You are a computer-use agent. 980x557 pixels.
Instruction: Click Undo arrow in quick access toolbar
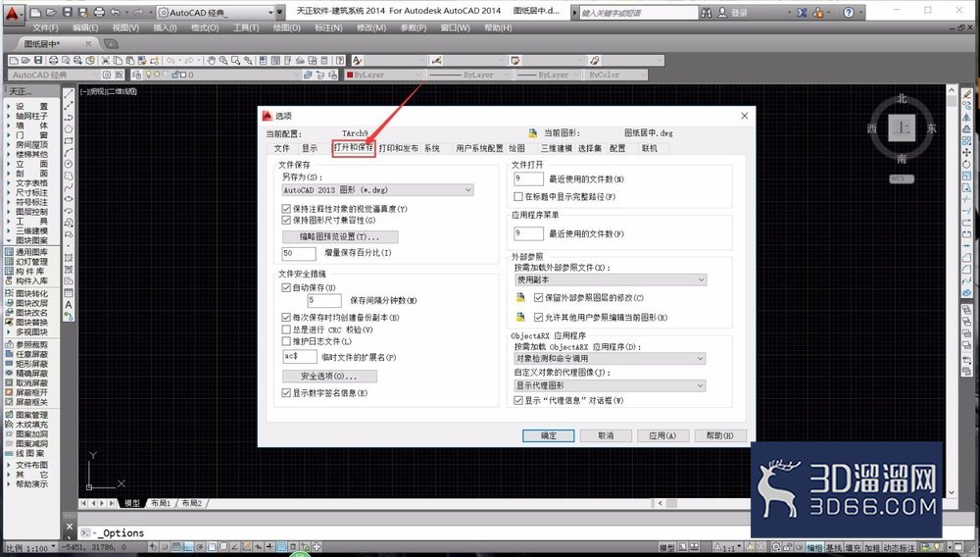116,12
